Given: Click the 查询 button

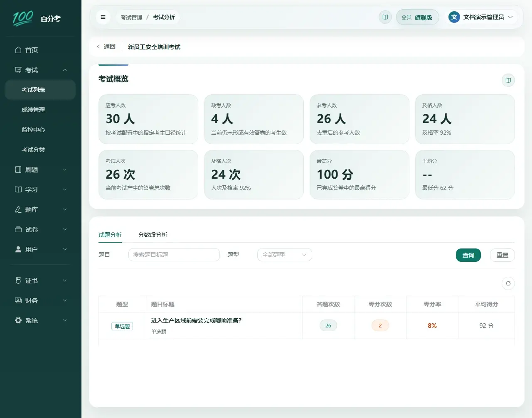Looking at the screenshot, I should (468, 255).
